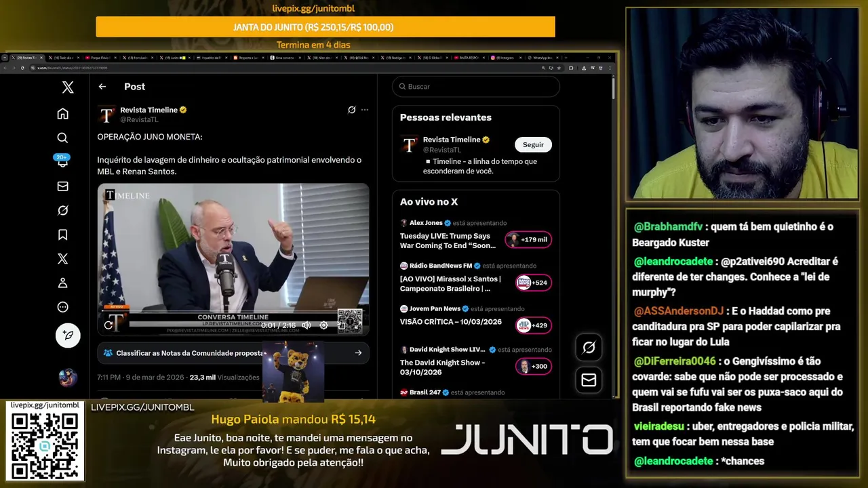Screen dimensions: 868x488
Task: Open account avatar at sidebar bottom
Action: [x=68, y=378]
